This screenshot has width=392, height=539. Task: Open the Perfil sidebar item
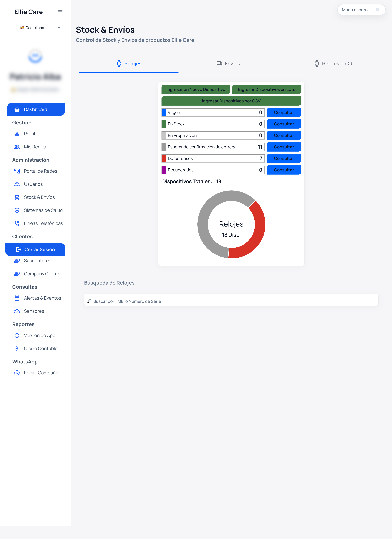36,134
